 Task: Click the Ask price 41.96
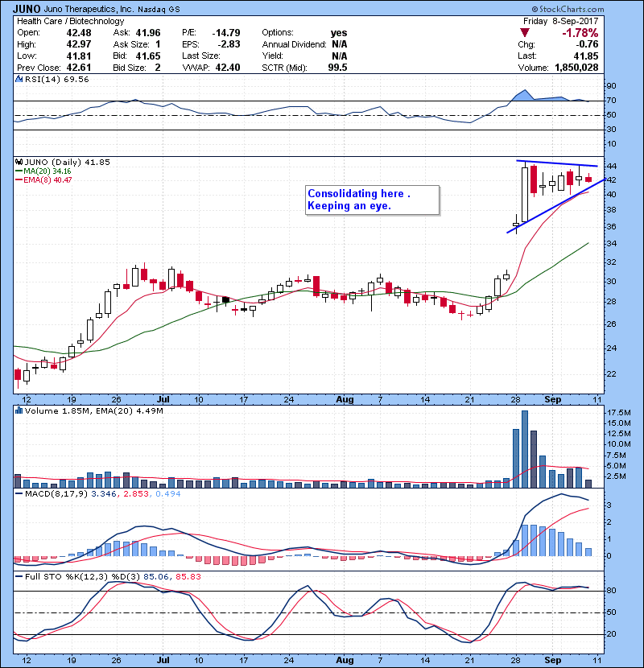pos(148,33)
